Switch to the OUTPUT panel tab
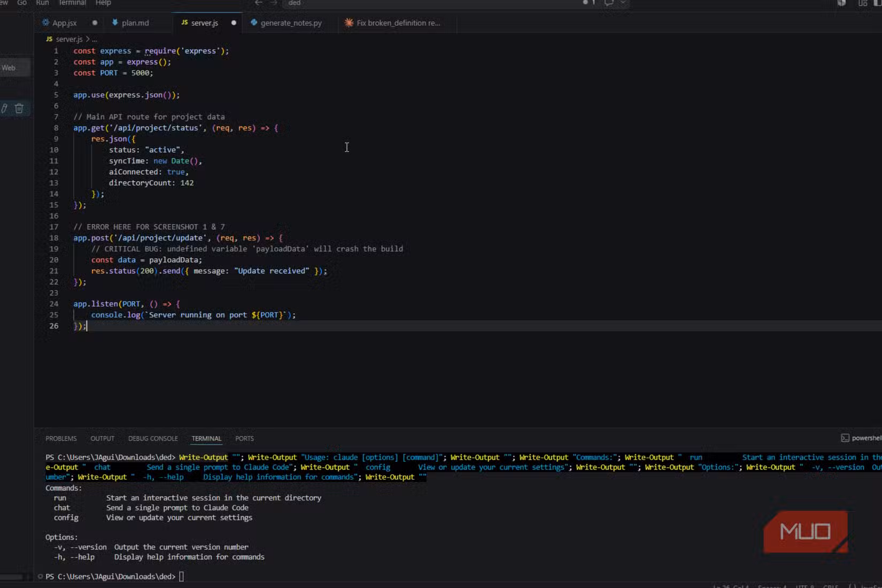This screenshot has height=588, width=882. [x=102, y=438]
